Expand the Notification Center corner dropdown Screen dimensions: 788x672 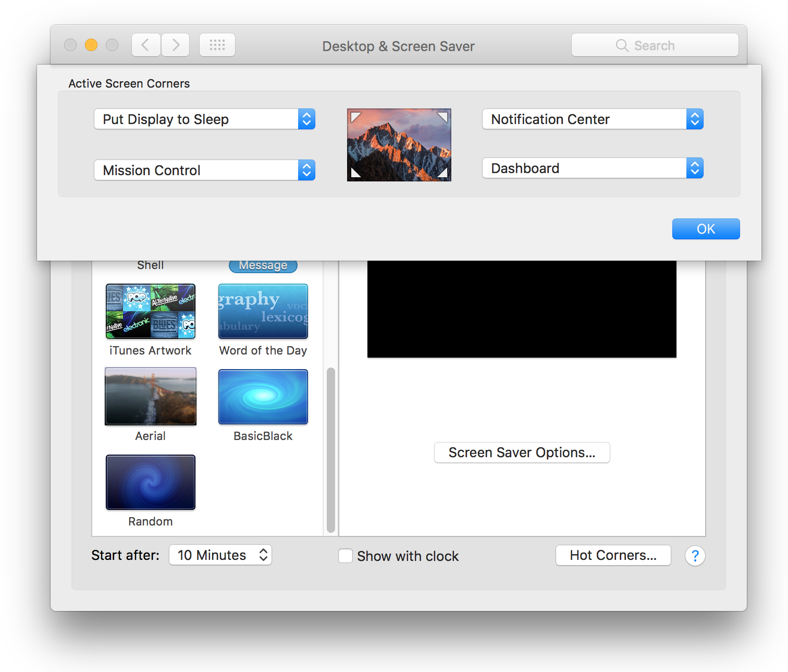593,119
